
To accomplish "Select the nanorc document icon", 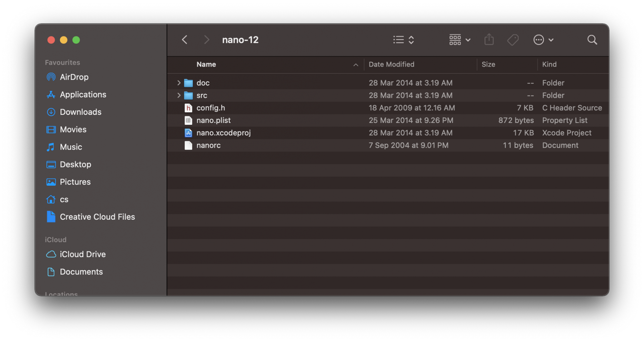I will (188, 145).
